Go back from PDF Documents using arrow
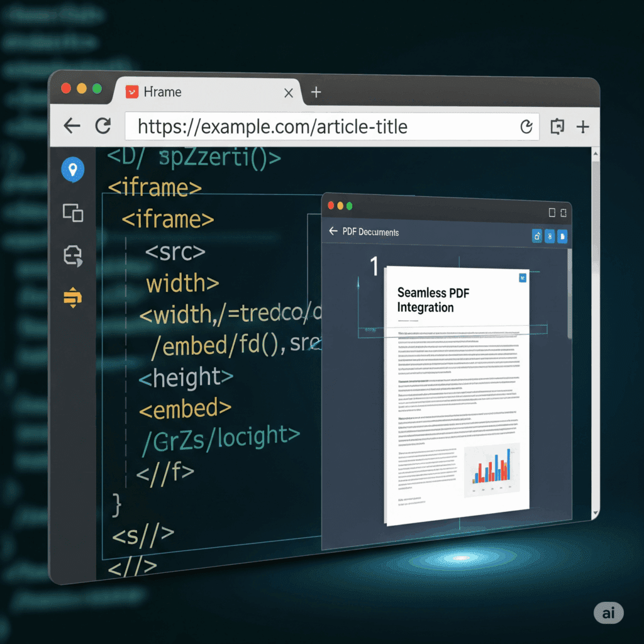Screen dimensions: 644x644 pos(333,232)
